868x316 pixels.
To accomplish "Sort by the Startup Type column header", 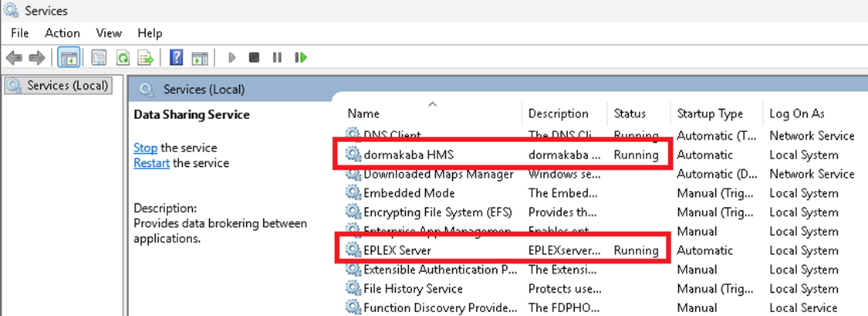I will click(710, 114).
